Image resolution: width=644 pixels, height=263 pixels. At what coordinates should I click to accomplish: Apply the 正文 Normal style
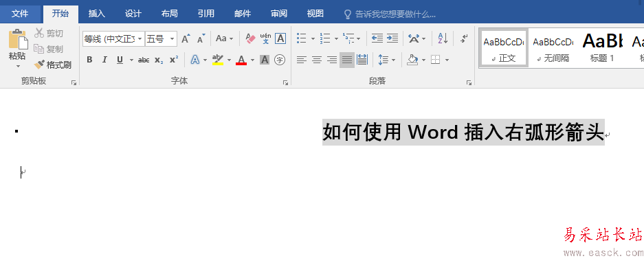click(504, 47)
